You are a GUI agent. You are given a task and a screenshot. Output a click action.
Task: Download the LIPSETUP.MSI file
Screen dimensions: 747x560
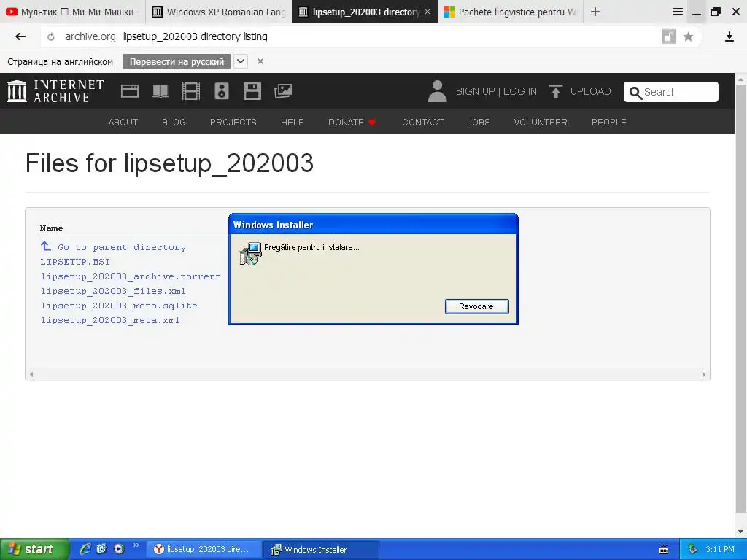[75, 262]
